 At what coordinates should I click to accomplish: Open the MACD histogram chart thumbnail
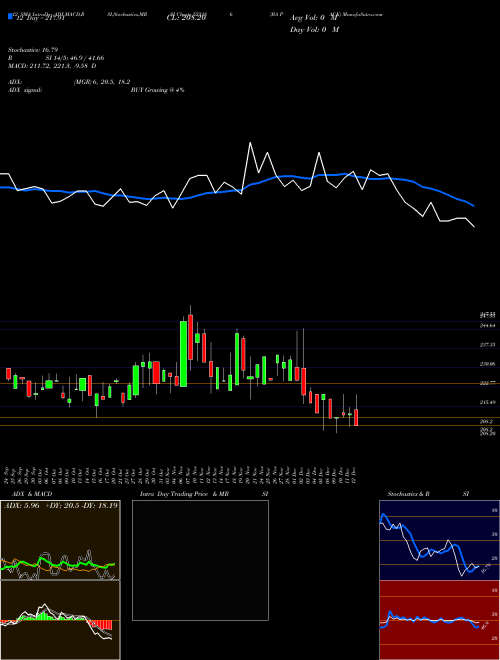point(60,620)
